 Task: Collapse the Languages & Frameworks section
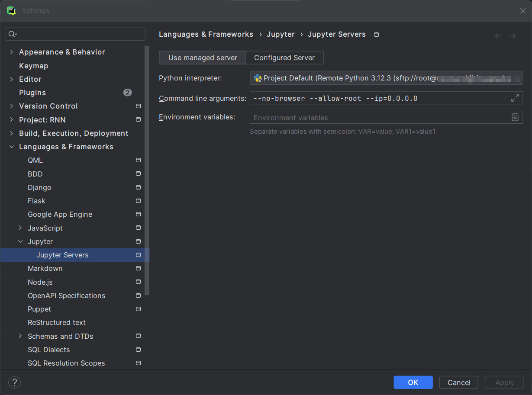point(12,147)
